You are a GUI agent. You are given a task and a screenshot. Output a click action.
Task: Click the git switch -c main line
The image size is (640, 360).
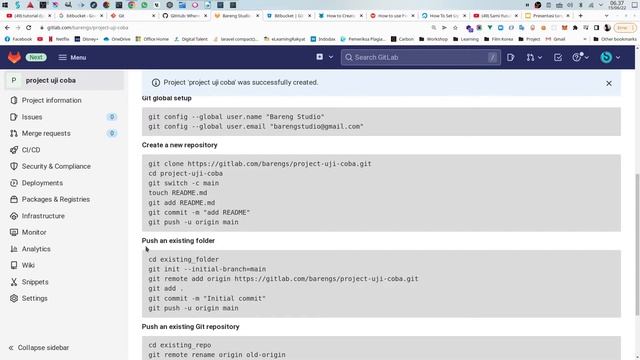click(x=184, y=183)
